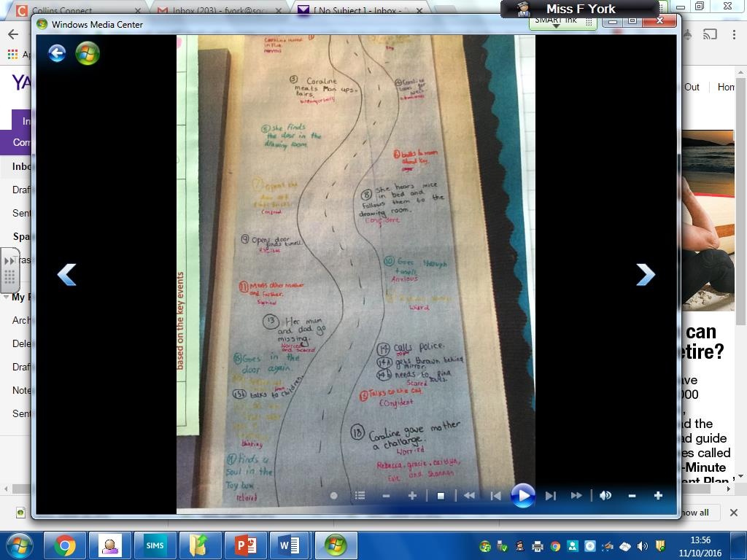This screenshot has height=560, width=747.
Task: Close the Gmail Inbox tab
Action: [278, 10]
